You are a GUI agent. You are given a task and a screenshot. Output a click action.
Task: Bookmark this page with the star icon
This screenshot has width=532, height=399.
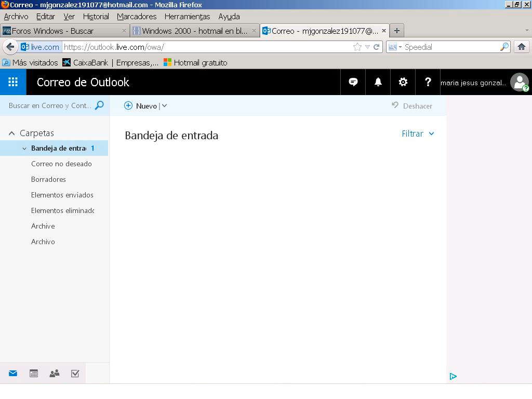(x=357, y=47)
